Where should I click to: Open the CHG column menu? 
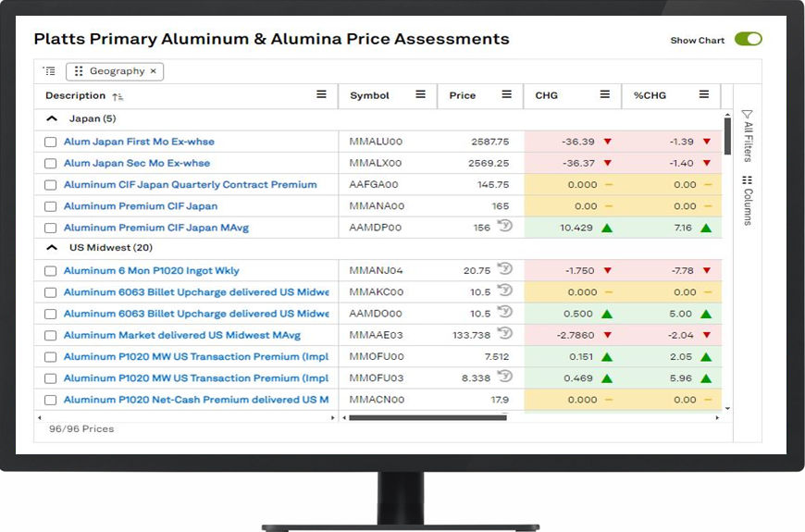point(605,94)
